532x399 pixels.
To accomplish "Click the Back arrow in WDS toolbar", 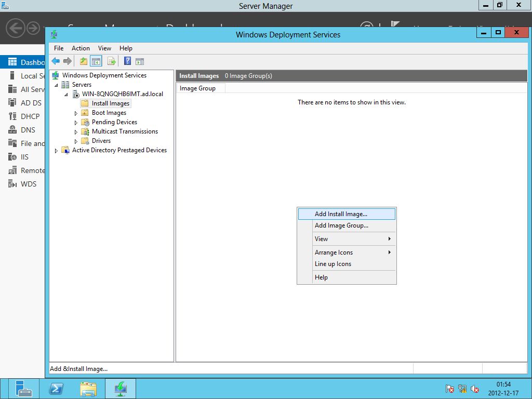I will [56, 61].
